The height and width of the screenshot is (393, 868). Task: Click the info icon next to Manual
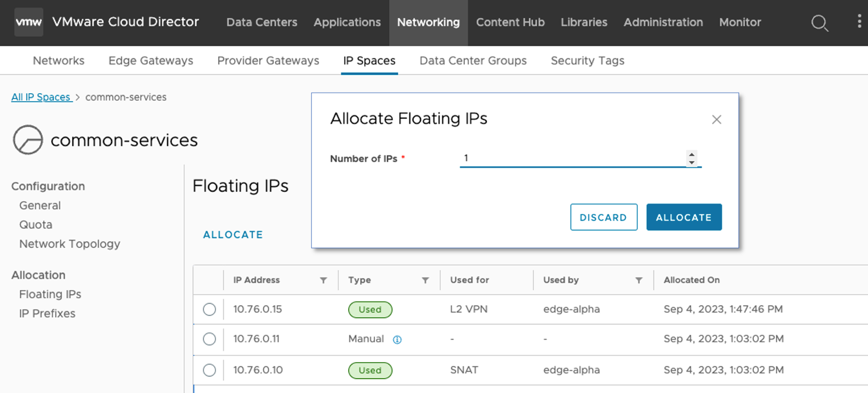[397, 340]
